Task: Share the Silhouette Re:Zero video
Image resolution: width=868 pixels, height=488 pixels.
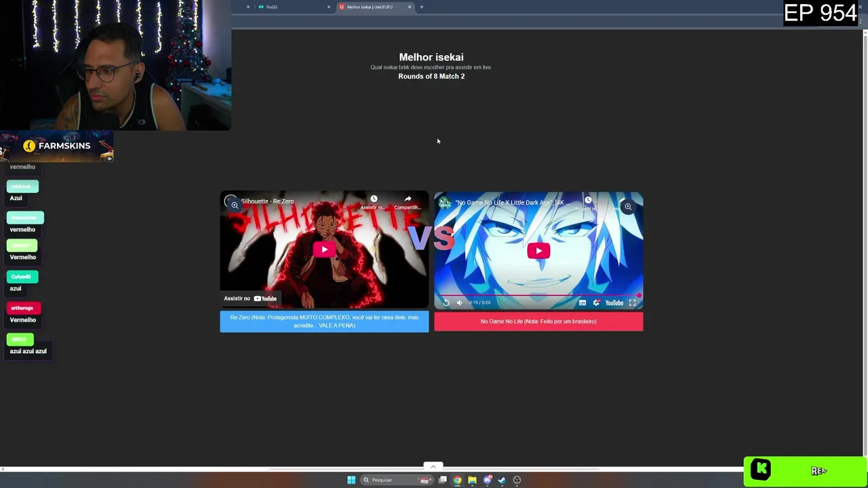Action: pos(408,202)
